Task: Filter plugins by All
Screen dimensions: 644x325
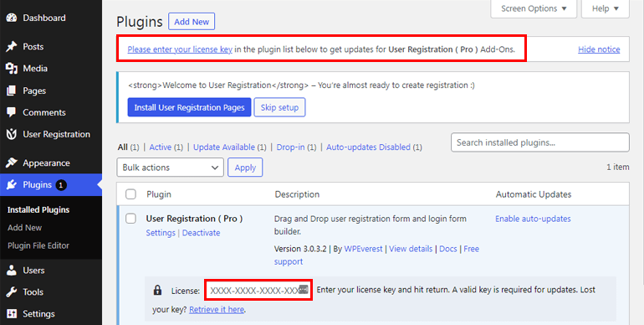Action: [x=122, y=147]
